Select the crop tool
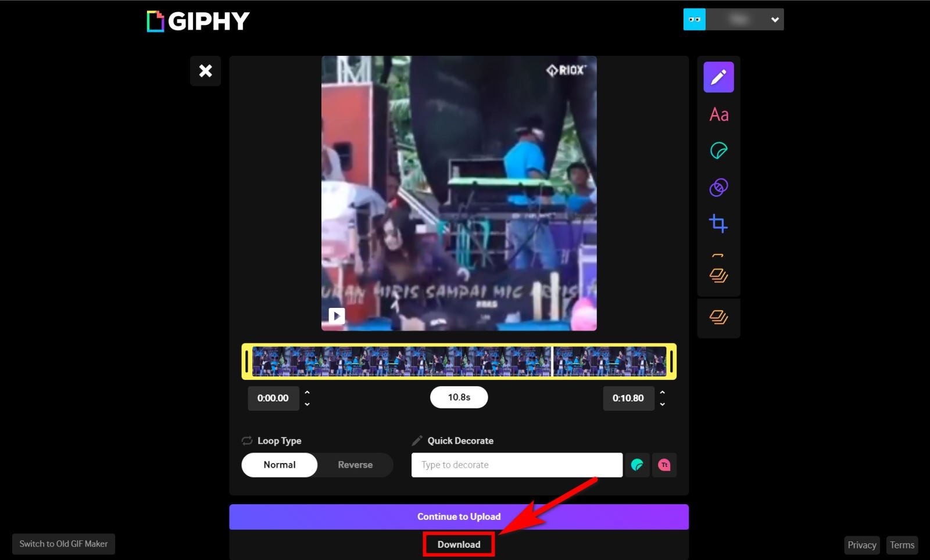Viewport: 930px width, 560px height. (x=718, y=224)
